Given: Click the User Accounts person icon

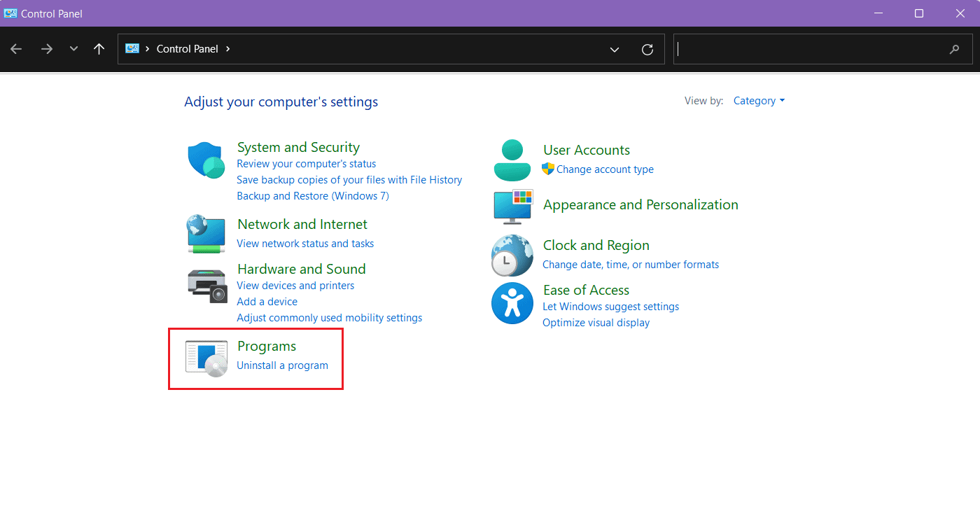Looking at the screenshot, I should point(512,160).
